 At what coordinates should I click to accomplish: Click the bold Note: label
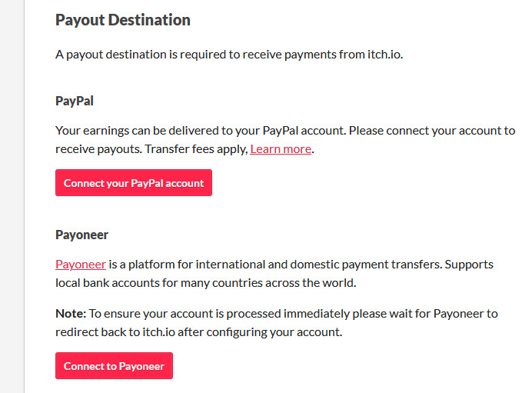71,313
